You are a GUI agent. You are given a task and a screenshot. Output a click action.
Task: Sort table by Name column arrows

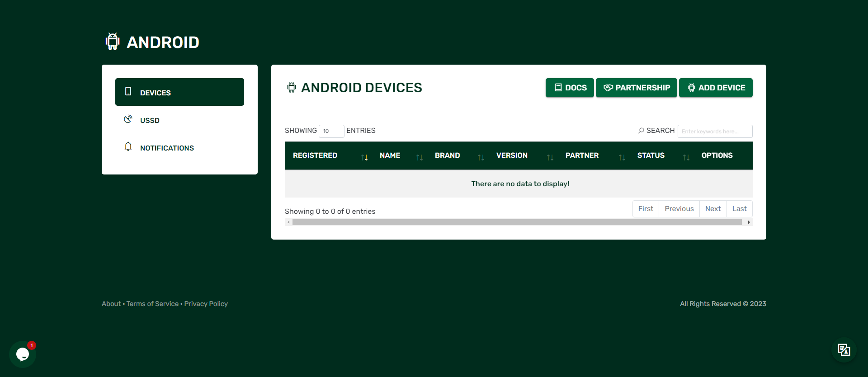point(420,157)
